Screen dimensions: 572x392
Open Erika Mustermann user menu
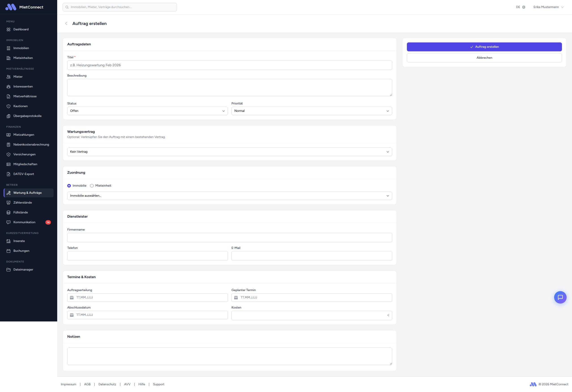tap(548, 7)
